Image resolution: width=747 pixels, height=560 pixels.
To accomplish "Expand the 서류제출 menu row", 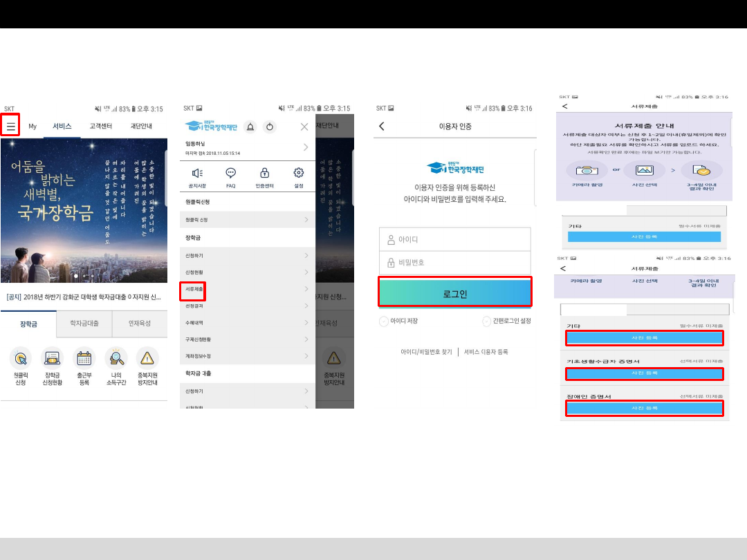I will tap(247, 288).
